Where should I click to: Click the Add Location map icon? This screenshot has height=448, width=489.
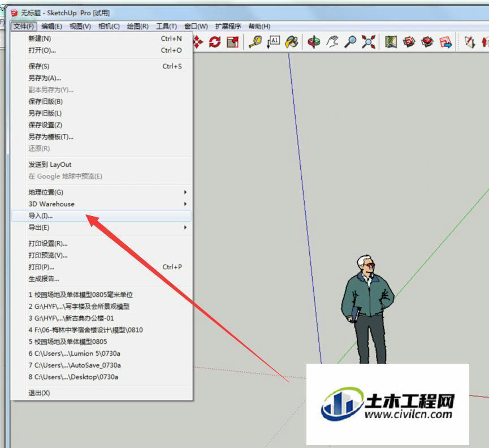(391, 42)
